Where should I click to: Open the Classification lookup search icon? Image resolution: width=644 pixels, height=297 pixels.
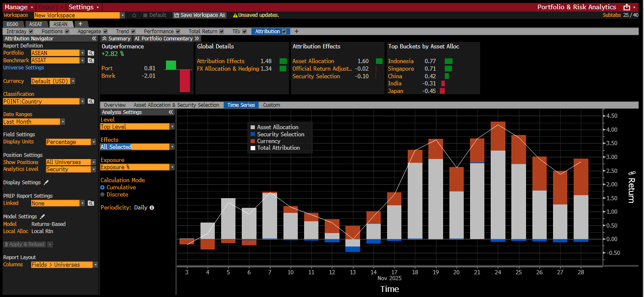[x=91, y=101]
